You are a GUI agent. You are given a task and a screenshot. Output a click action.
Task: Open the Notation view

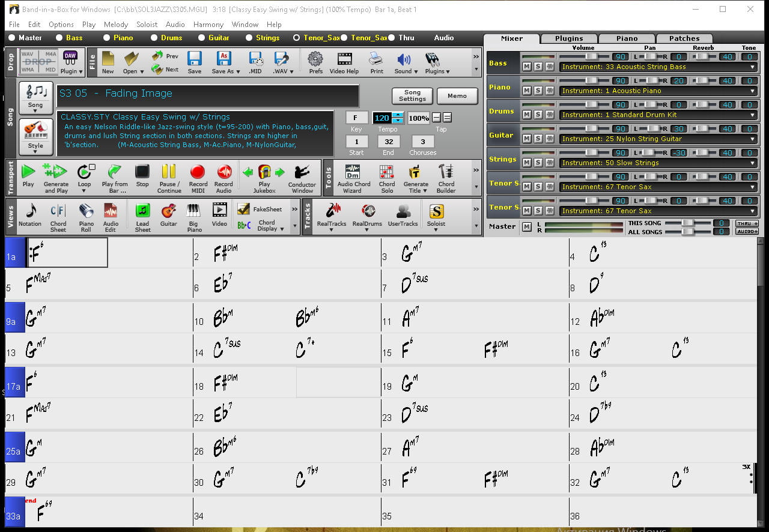pyautogui.click(x=30, y=215)
